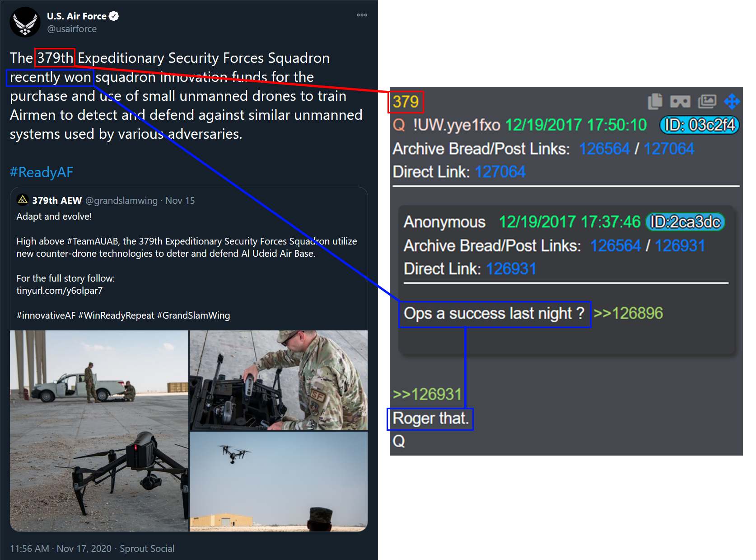756x560 pixels.
Task: Click the 379th AEW avatar icon
Action: click(23, 200)
